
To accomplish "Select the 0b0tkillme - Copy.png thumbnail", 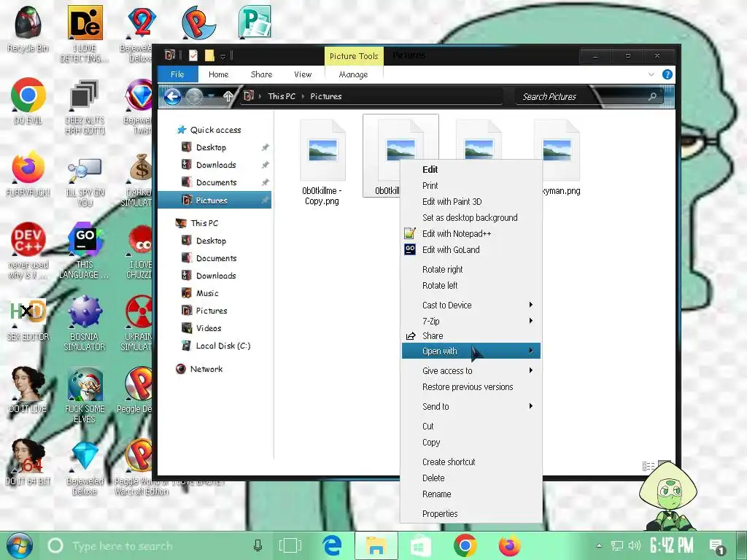I will pyautogui.click(x=322, y=162).
